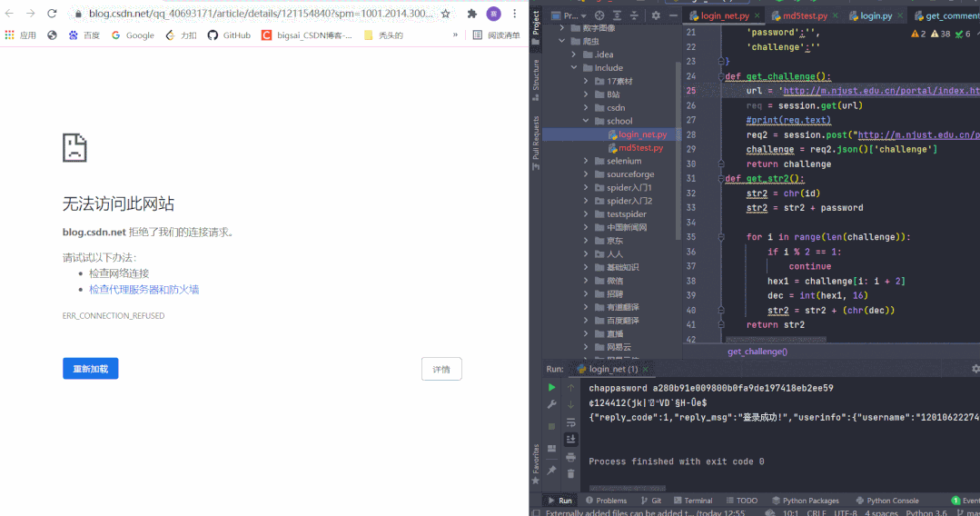
Task: Expand the selenium folder
Action: coord(586,161)
